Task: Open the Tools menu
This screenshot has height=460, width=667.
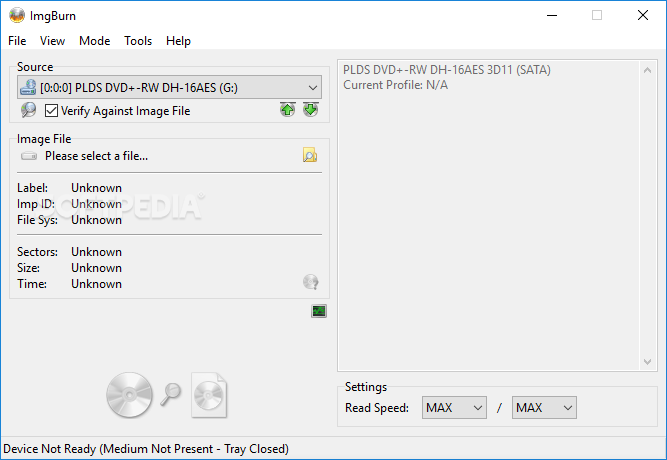Action: tap(138, 41)
